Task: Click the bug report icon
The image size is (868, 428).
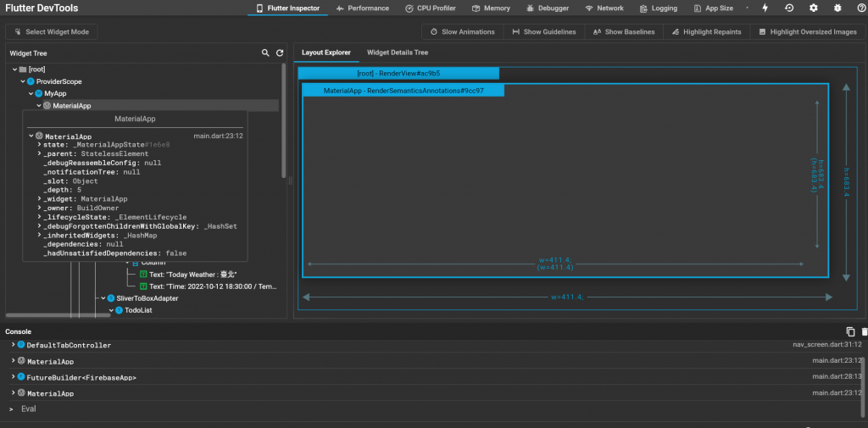Action: (837, 8)
